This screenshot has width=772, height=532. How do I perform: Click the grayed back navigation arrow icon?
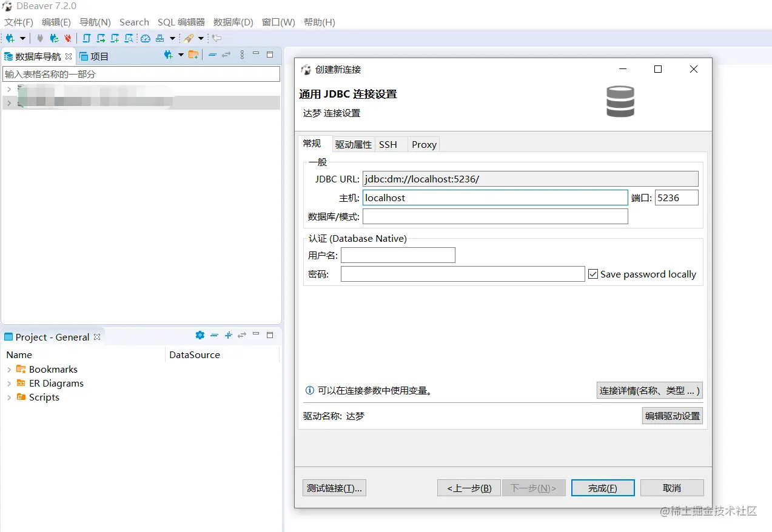(216, 38)
